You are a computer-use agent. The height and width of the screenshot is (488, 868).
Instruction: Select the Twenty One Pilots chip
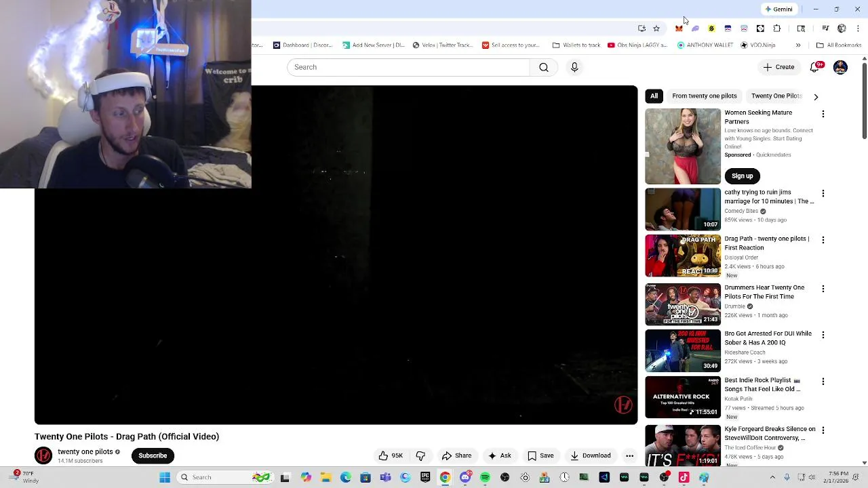[x=776, y=96]
